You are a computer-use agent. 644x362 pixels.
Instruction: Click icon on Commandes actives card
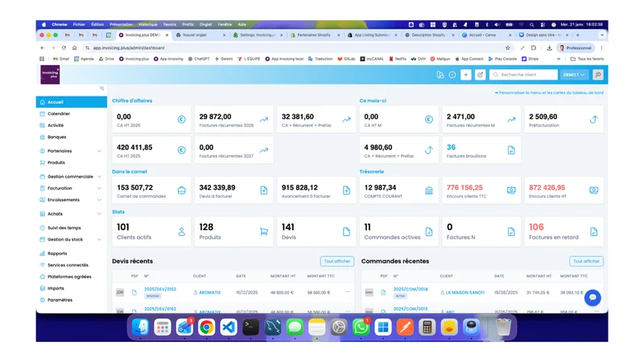point(429,232)
